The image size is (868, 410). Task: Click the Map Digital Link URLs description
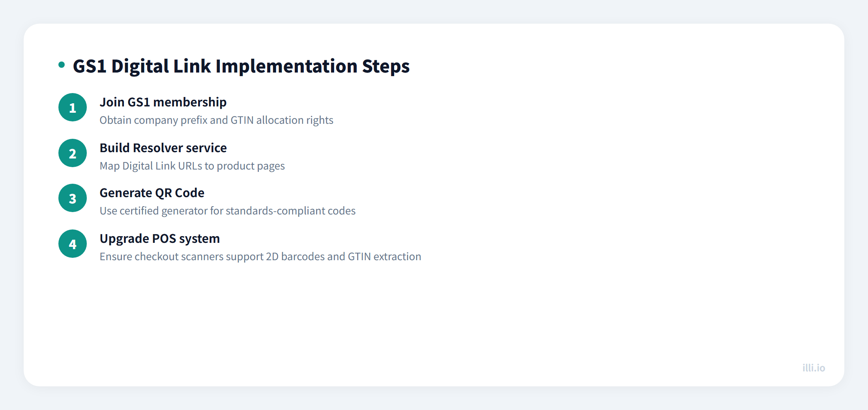(x=192, y=166)
